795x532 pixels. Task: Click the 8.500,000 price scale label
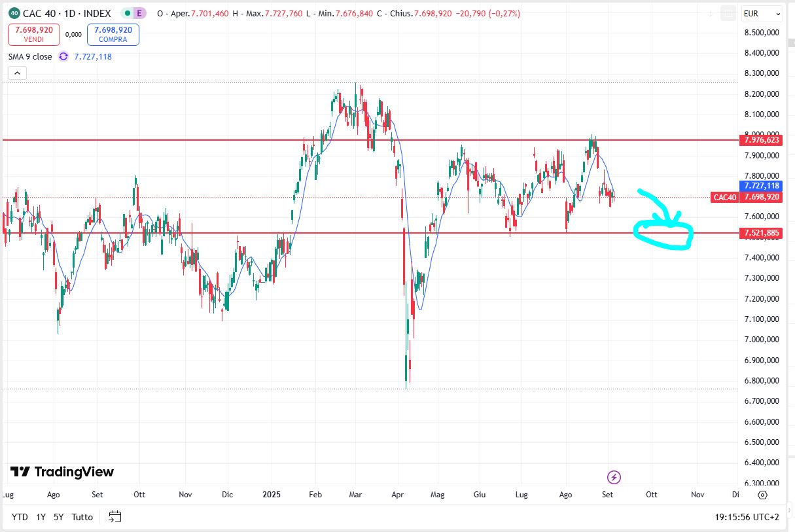[x=762, y=33]
